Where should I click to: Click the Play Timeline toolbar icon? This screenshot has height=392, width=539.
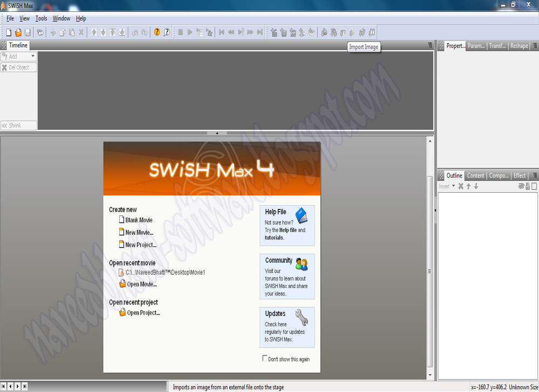(199, 32)
